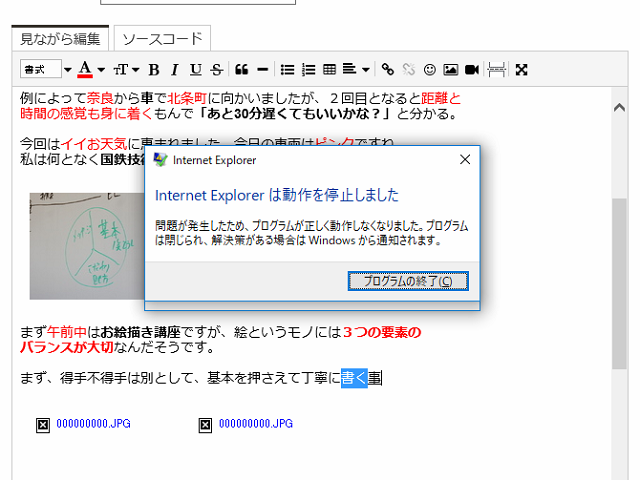The height and width of the screenshot is (480, 640).
Task: Open the 書式 format dropdown
Action: [x=46, y=69]
